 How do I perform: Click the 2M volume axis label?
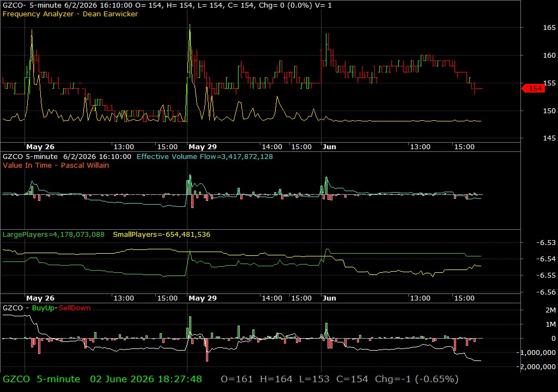[550, 310]
